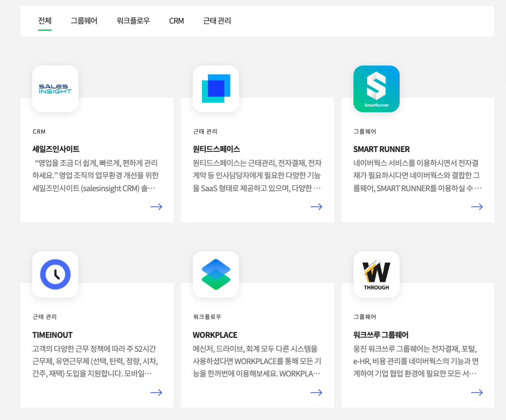
Task: Click the Sales Insight app logo
Action: tap(55, 89)
